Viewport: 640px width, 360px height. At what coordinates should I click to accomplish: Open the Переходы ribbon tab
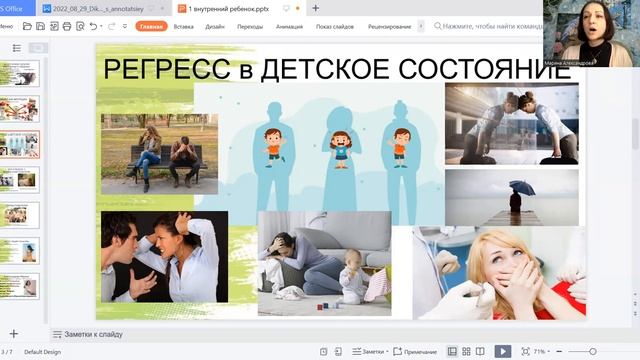250,27
